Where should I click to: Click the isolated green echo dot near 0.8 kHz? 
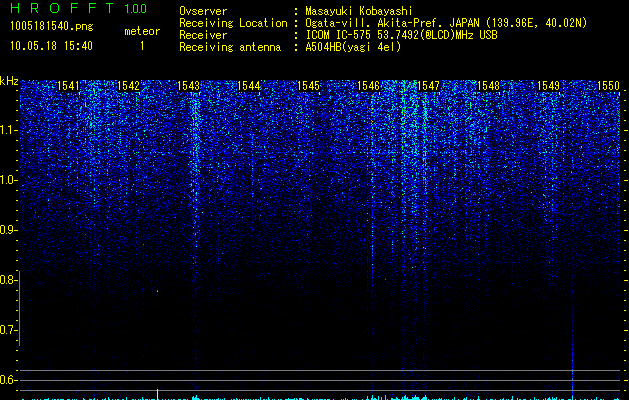tap(157, 291)
